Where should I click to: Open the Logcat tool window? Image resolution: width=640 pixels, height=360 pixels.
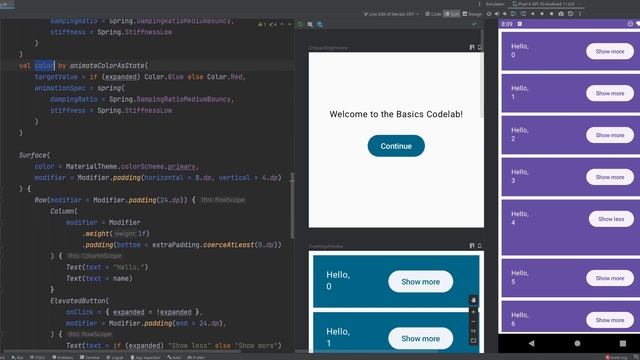[x=115, y=357]
